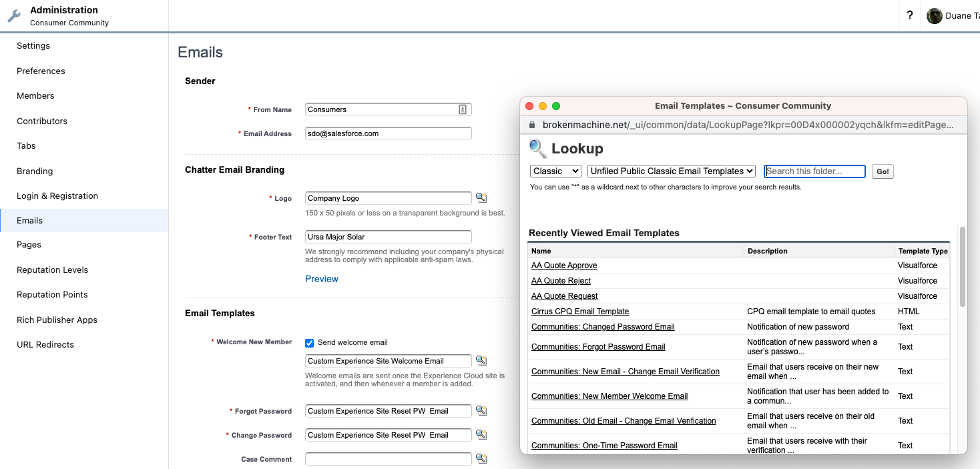This screenshot has height=469, width=980.
Task: Click the HTML template type cell
Action: click(909, 312)
